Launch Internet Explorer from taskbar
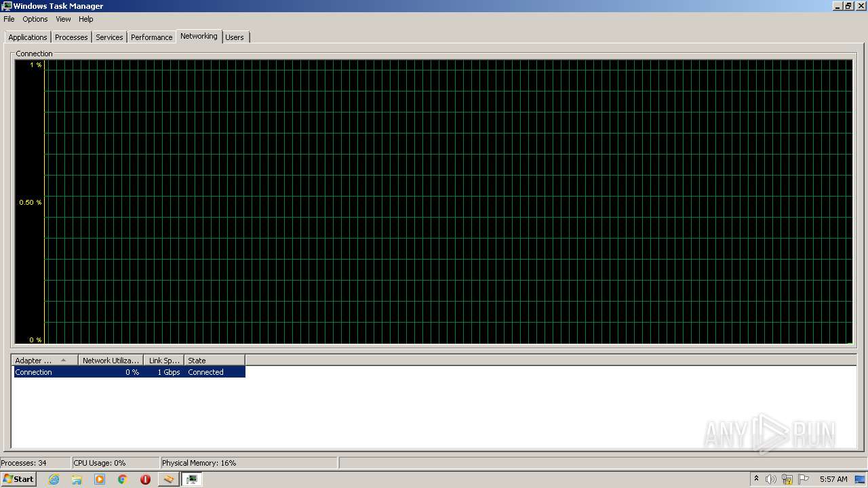The height and width of the screenshot is (488, 868). tap(54, 479)
